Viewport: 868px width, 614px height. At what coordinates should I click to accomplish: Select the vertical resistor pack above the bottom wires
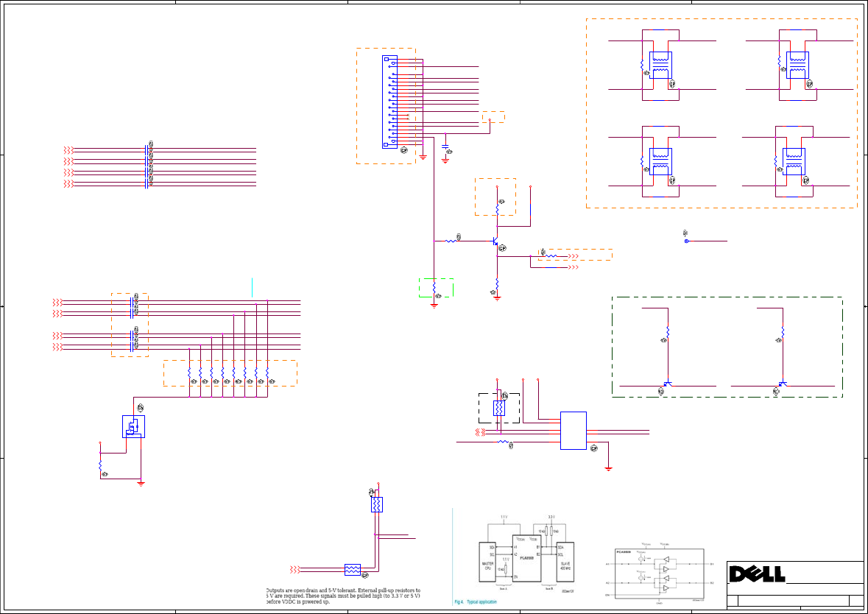376,504
